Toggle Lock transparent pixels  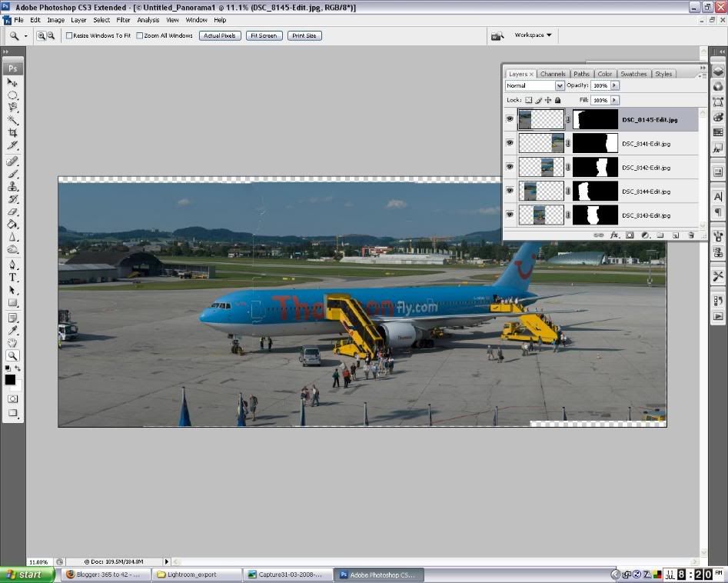tap(528, 100)
